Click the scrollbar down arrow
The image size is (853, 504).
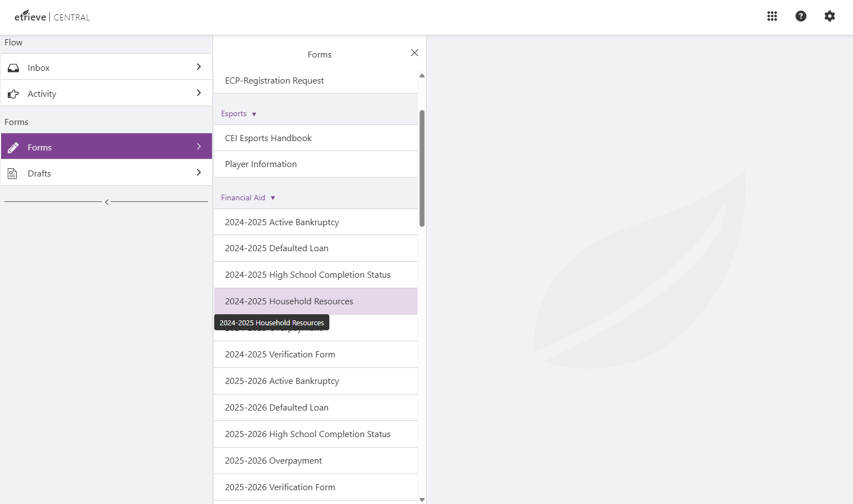pos(422,500)
